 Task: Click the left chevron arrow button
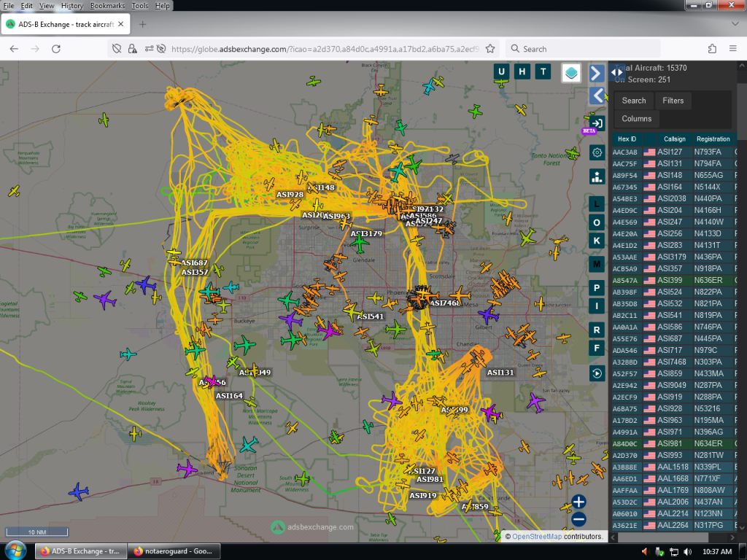(597, 96)
